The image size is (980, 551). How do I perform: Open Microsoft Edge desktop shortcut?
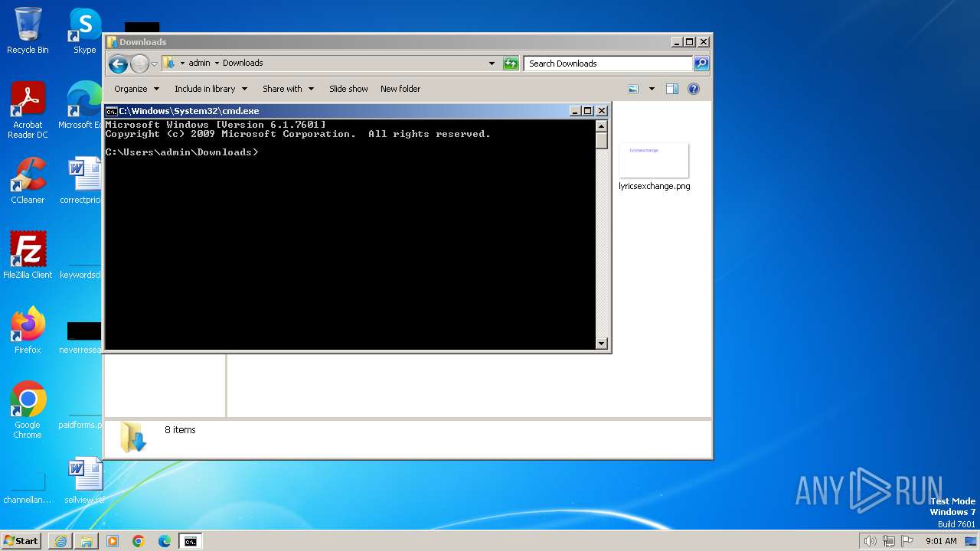(x=83, y=106)
